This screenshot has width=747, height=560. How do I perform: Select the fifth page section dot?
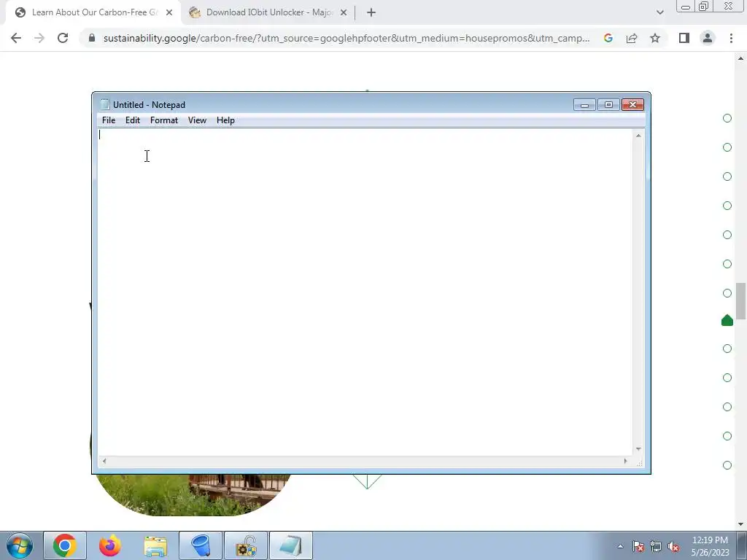727,235
